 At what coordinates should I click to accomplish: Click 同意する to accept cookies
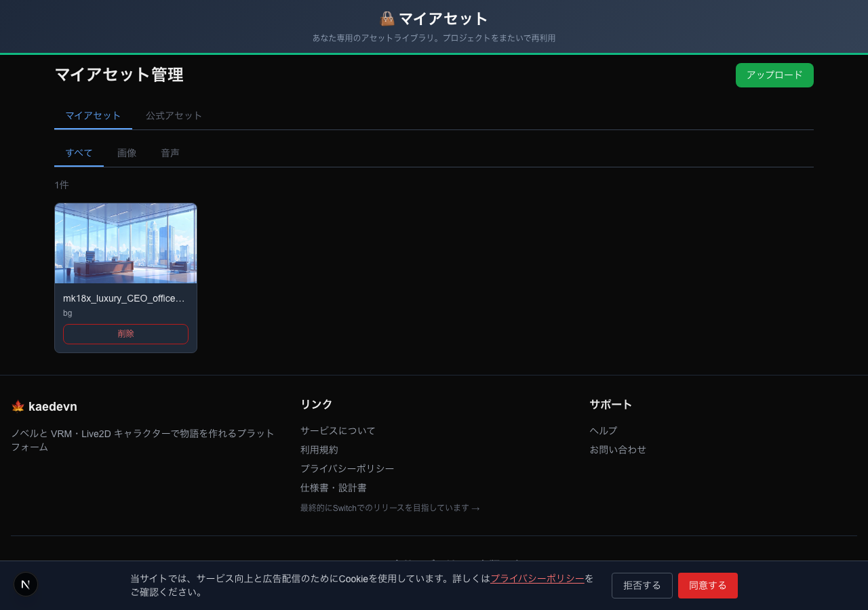click(708, 586)
